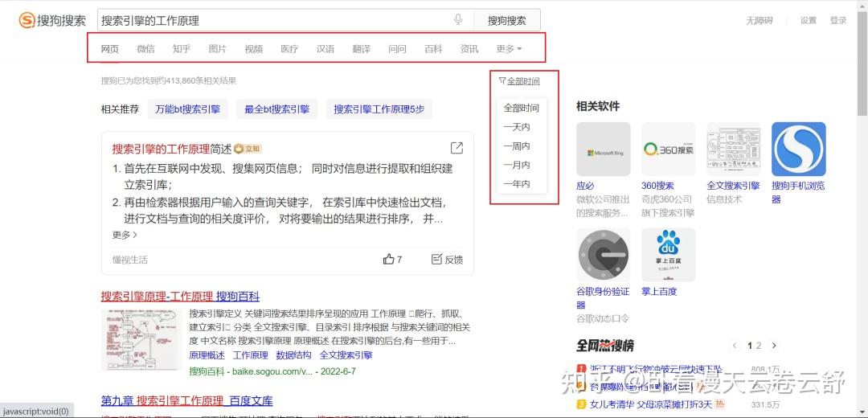Click the 搜狗搜索 search button
Viewport: 868px width, 418px height.
pyautogui.click(x=506, y=20)
